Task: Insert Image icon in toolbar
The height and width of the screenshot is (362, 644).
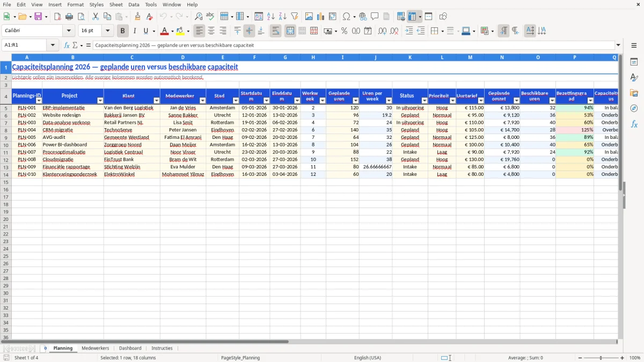Action: click(x=309, y=17)
